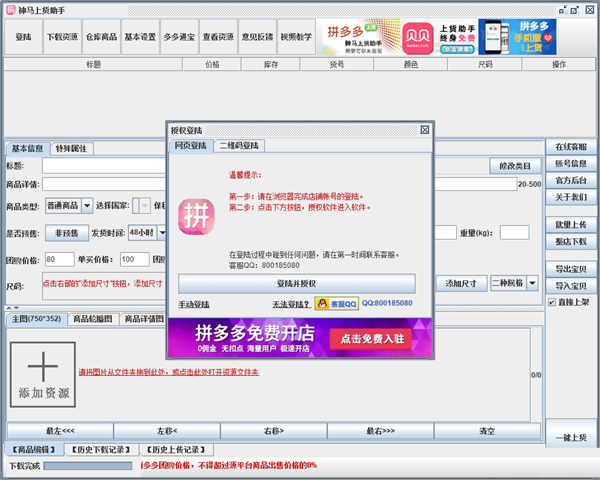Click the 下载资源 toolbar button
Screen dimensions: 600x480
62,37
